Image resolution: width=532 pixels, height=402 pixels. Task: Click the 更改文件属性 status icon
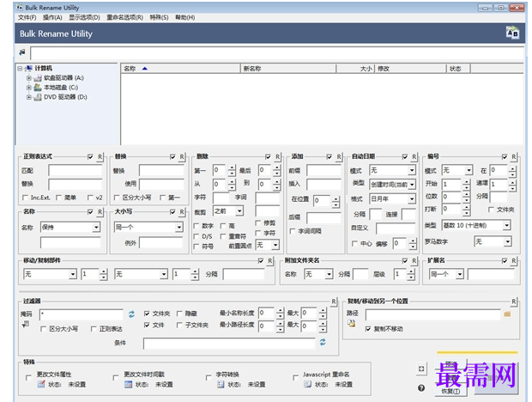point(41,384)
